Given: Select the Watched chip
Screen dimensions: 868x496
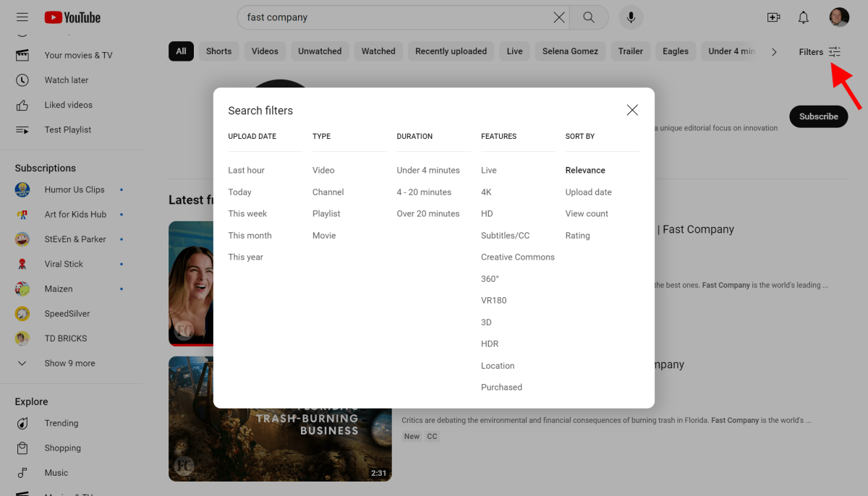Looking at the screenshot, I should (378, 51).
